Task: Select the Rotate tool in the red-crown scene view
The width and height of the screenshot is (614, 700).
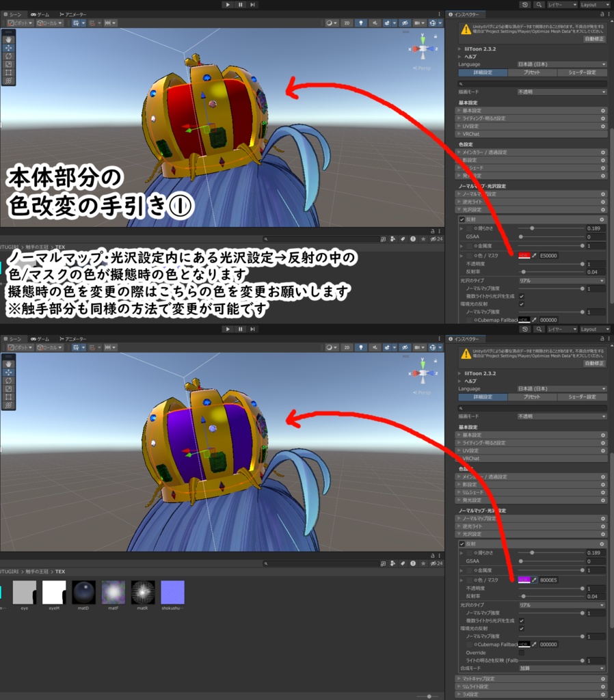Action: [x=8, y=56]
